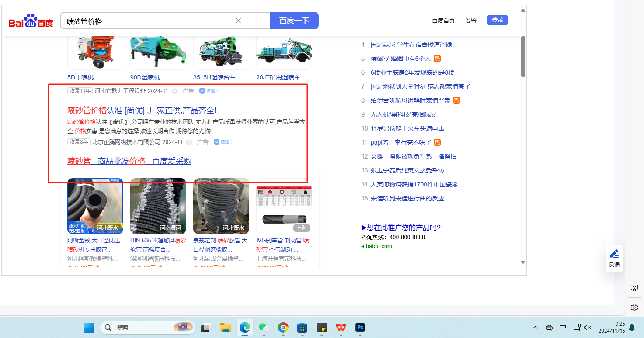Viewport: 644px width, 338px height.
Task: Open the 河南漯河 hose product image
Action: 158,206
